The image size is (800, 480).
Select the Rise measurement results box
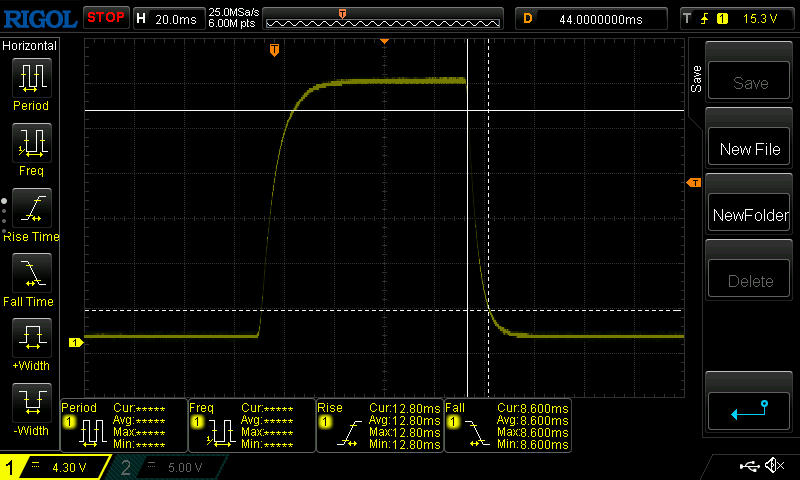pos(379,425)
